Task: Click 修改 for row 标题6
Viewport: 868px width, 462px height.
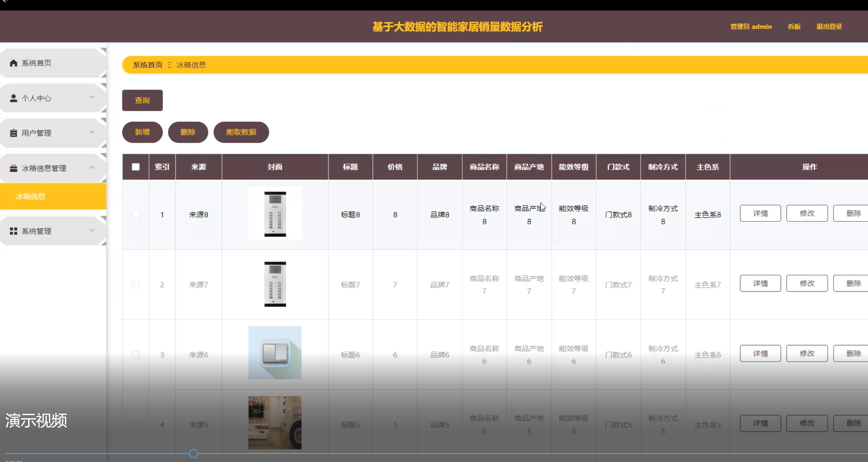Action: [807, 353]
